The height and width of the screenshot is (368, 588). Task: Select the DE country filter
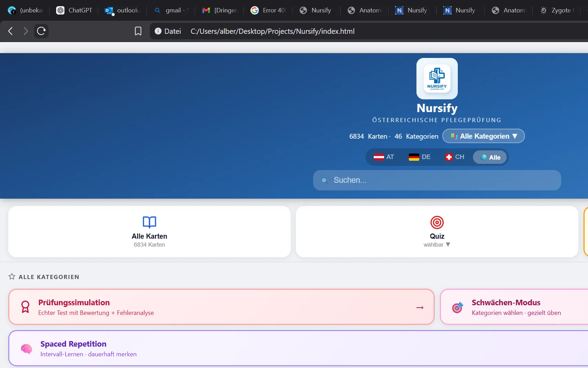pyautogui.click(x=420, y=157)
